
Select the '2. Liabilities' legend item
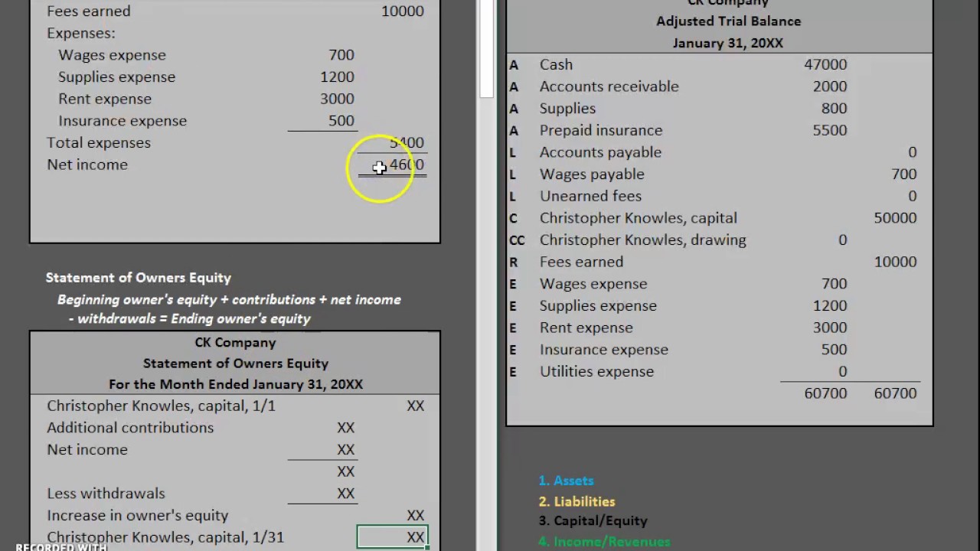(x=577, y=502)
